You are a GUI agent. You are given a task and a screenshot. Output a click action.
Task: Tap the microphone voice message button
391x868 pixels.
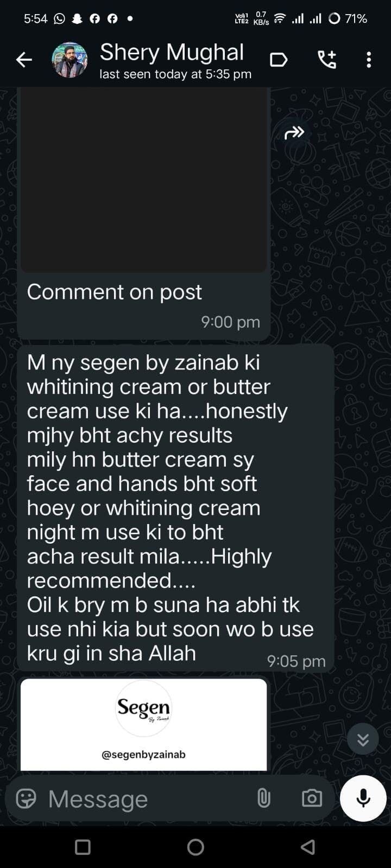click(x=363, y=799)
